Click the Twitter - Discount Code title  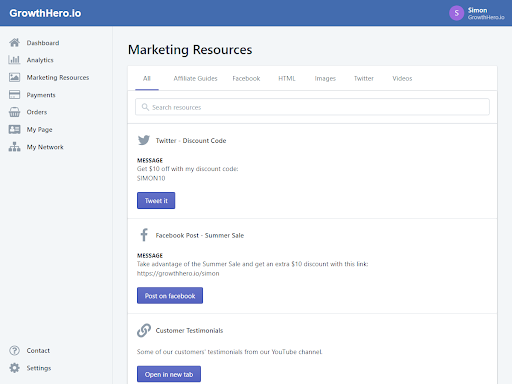click(x=191, y=141)
